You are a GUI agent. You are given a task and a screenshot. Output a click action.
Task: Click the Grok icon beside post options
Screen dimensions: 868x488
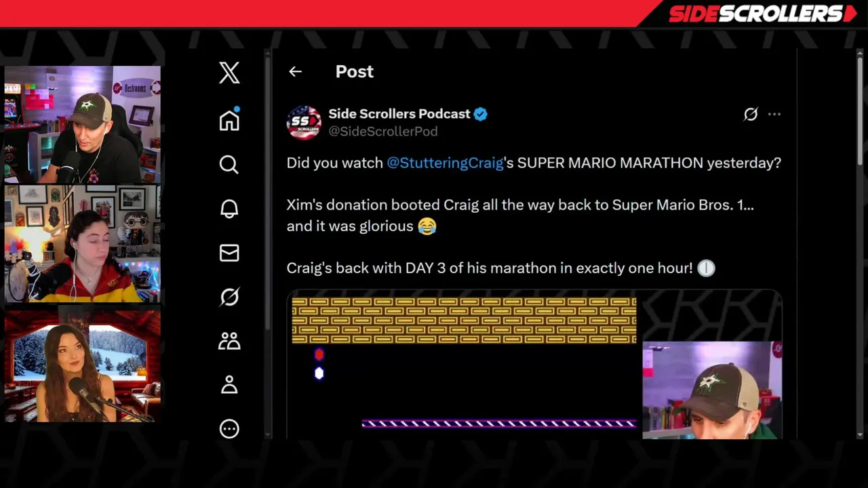click(750, 114)
